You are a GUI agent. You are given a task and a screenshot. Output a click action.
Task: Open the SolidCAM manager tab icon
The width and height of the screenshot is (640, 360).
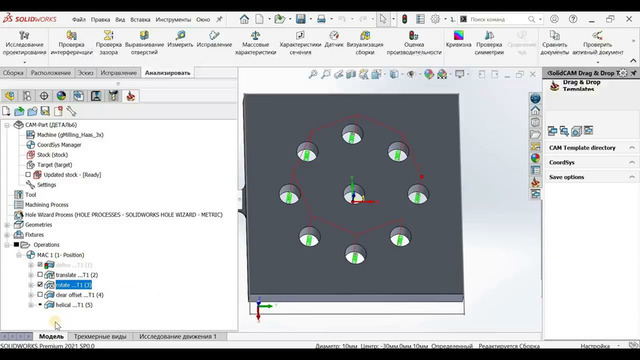click(x=131, y=96)
